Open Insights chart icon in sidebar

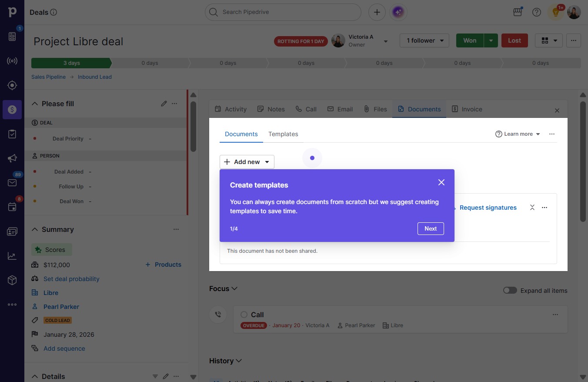click(x=12, y=256)
